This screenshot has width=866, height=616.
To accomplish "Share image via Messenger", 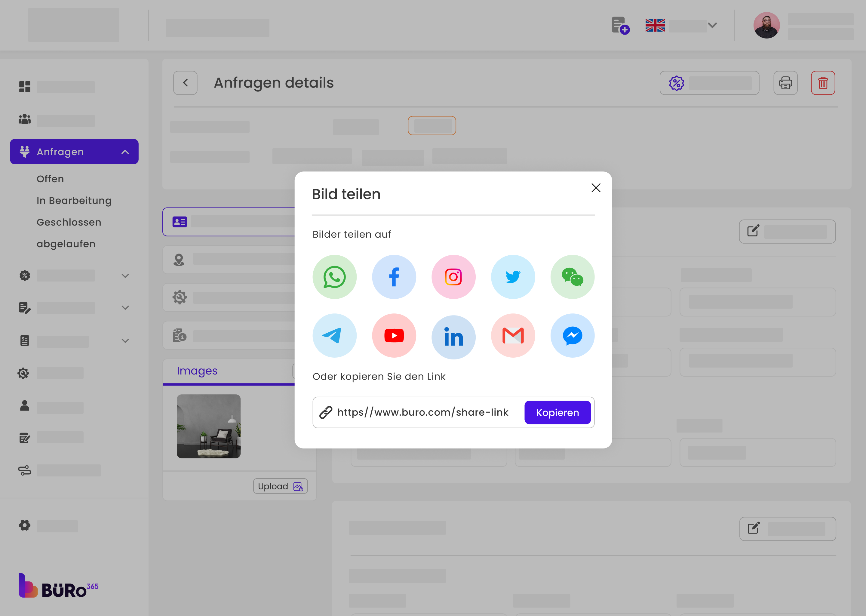I will pos(573,336).
